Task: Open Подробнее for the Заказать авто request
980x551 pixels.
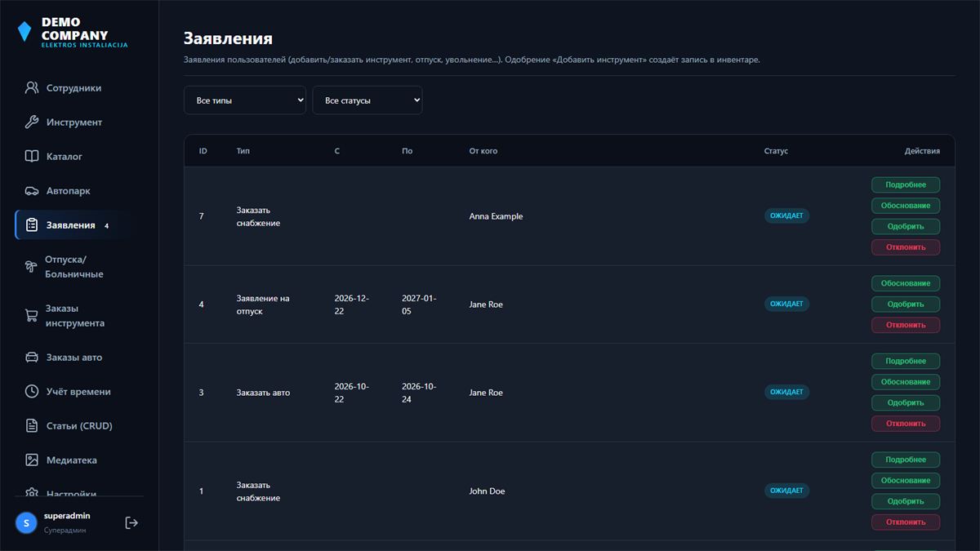Action: click(906, 362)
